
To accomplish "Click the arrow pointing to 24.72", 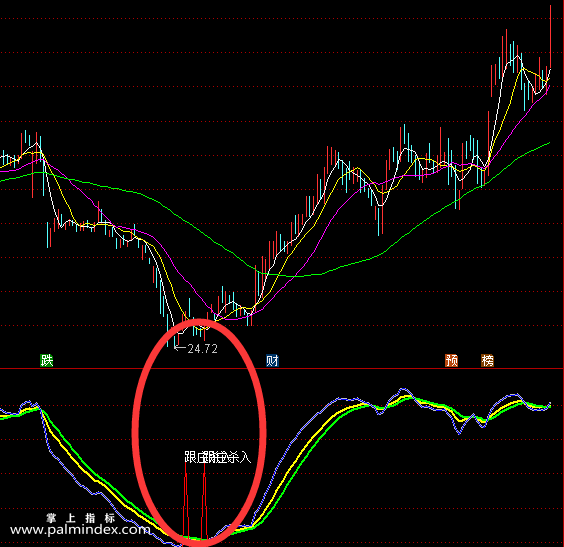I will [x=180, y=347].
